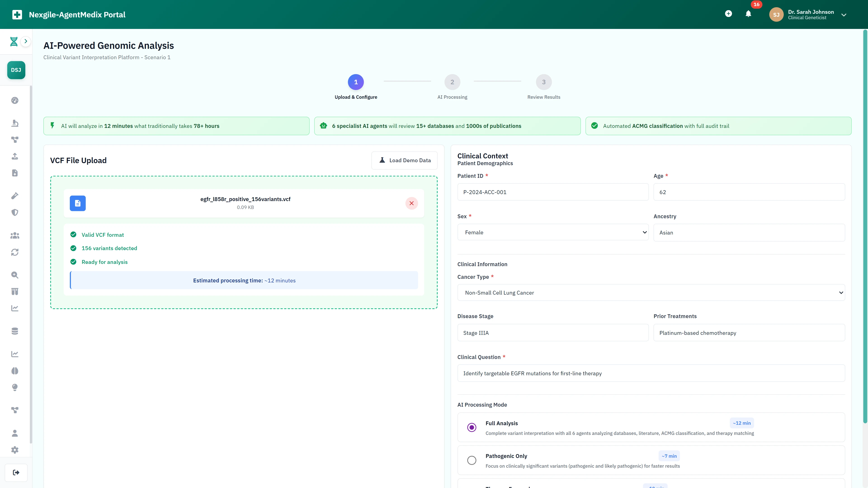
Task: Remove the uploaded egfr_l858r VCF file
Action: (411, 203)
